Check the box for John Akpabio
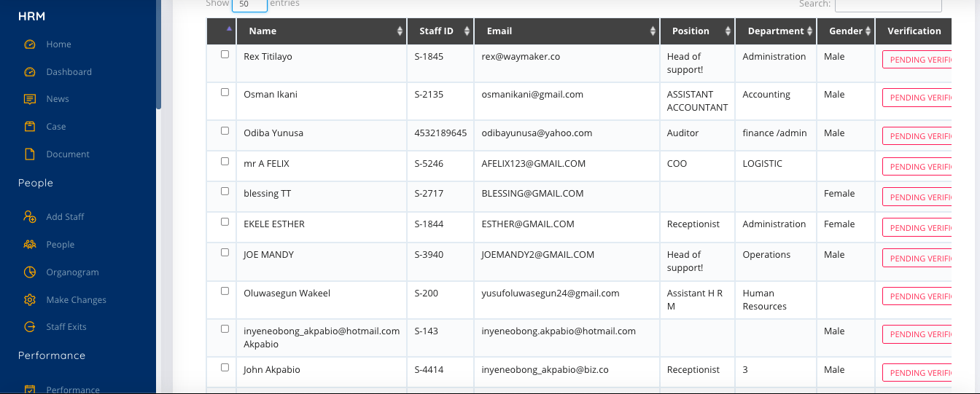 [225, 368]
